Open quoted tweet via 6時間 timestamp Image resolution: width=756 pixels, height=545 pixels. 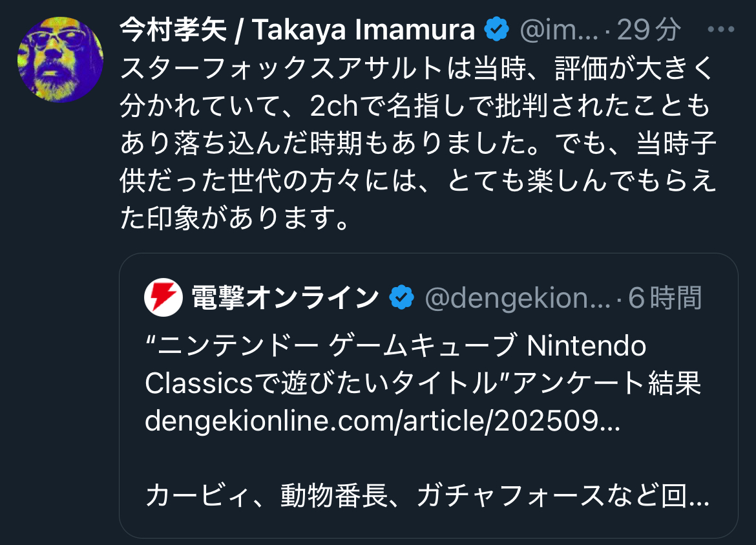pyautogui.click(x=665, y=297)
